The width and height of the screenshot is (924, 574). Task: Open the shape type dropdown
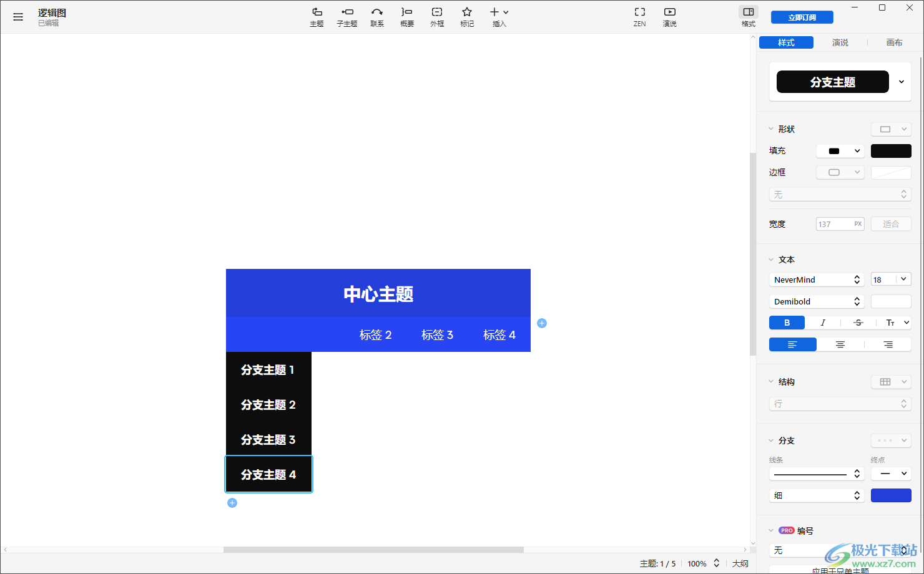pos(891,129)
